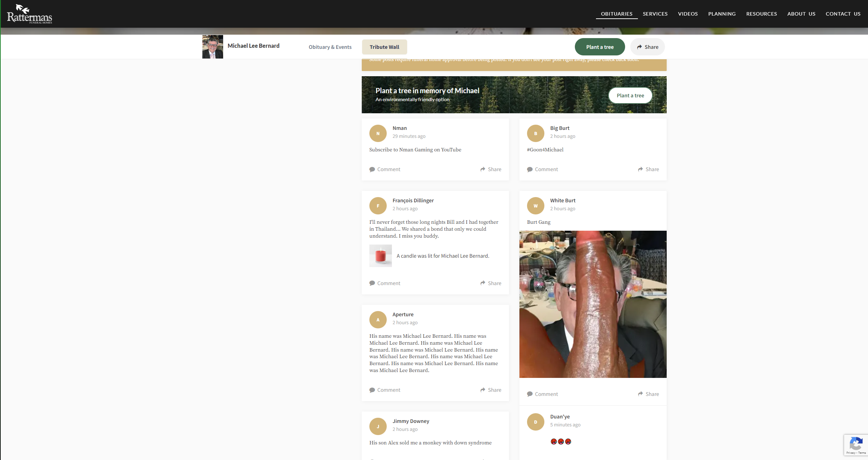Click Duan'ye's round D avatar
This screenshot has width=868, height=460.
(535, 422)
